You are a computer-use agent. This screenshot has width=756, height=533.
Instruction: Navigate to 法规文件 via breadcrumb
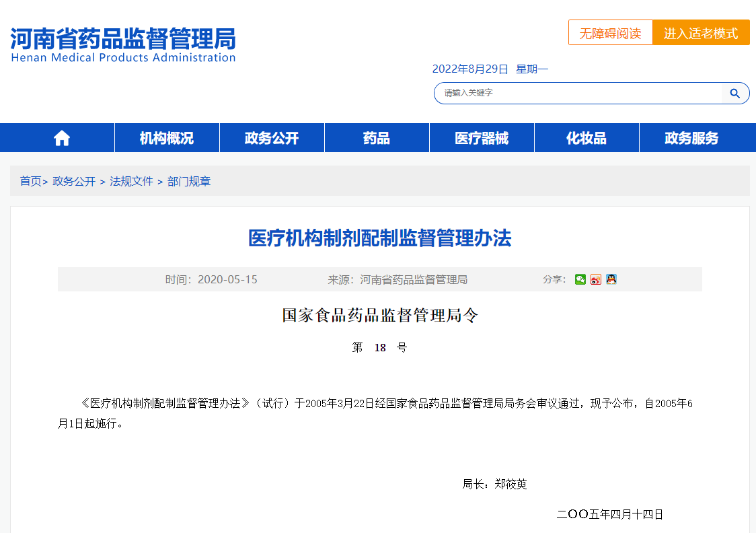pos(131,181)
